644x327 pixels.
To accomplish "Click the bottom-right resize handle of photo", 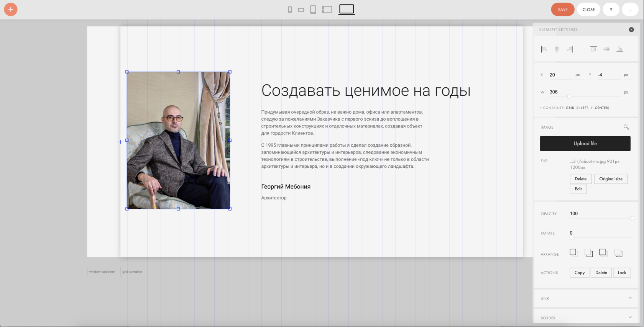I will pyautogui.click(x=230, y=209).
